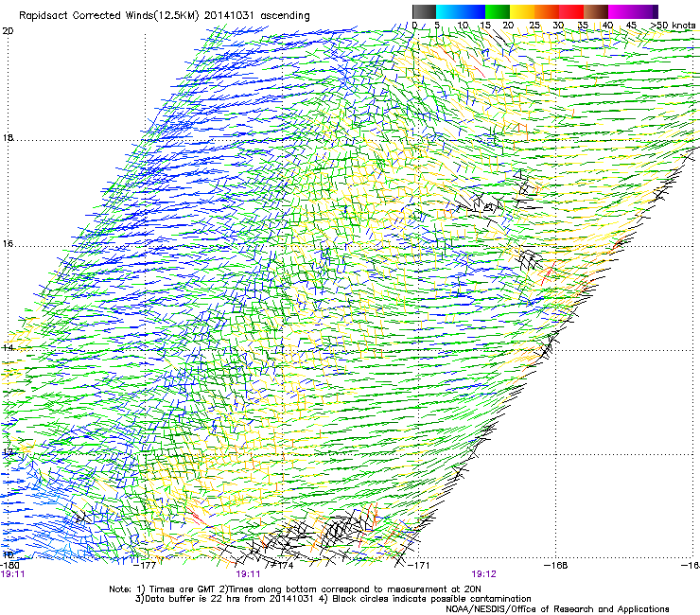Click the purple '19:12' time label
The image size is (700, 615).
click(x=484, y=574)
